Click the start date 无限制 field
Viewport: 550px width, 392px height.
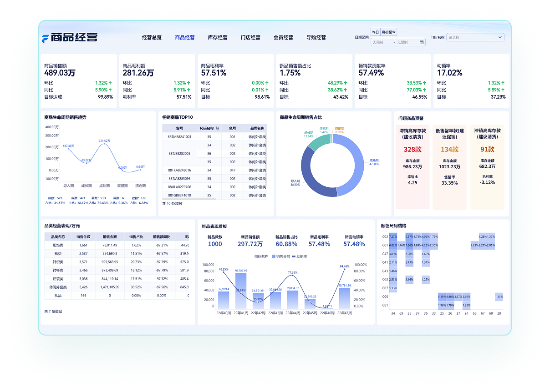click(x=378, y=42)
